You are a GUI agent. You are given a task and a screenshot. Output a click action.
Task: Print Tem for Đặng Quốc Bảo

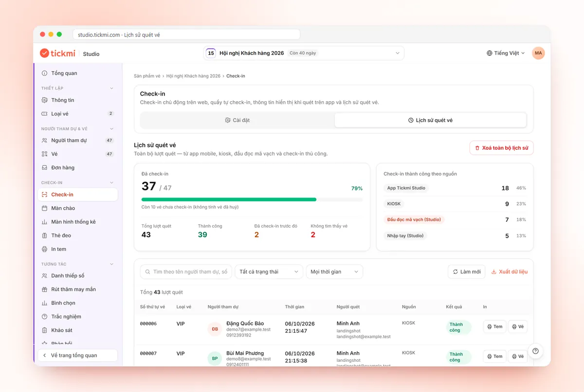coord(494,327)
